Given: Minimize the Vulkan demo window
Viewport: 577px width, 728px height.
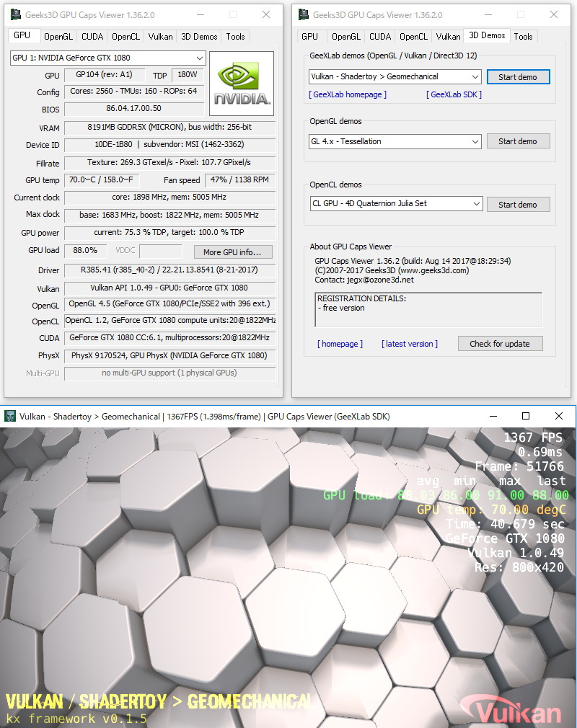Looking at the screenshot, I should tap(493, 416).
